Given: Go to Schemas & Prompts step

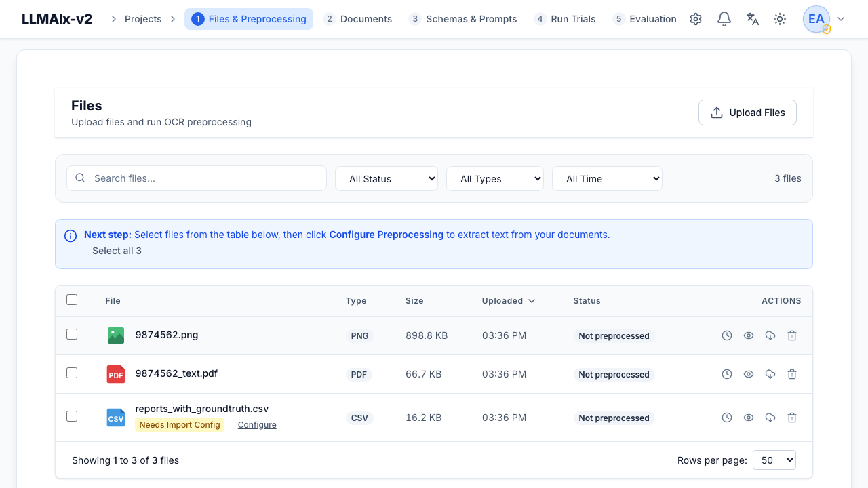Looking at the screenshot, I should [x=463, y=19].
